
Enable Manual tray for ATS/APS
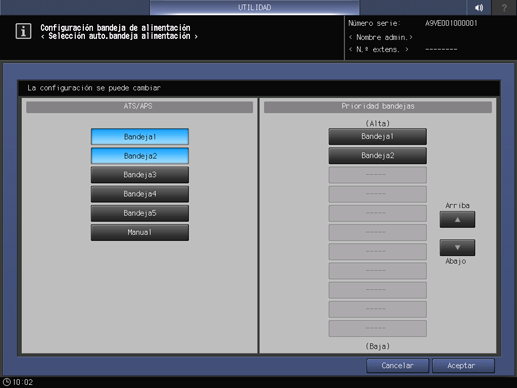pyautogui.click(x=140, y=232)
